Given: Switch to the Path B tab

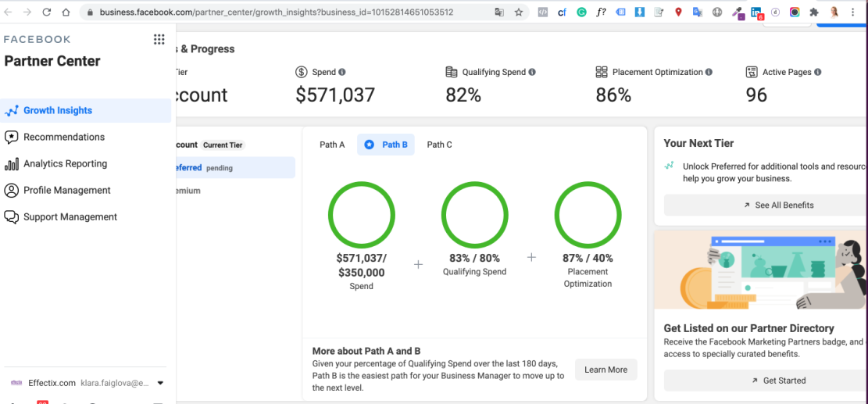Looking at the screenshot, I should point(386,145).
